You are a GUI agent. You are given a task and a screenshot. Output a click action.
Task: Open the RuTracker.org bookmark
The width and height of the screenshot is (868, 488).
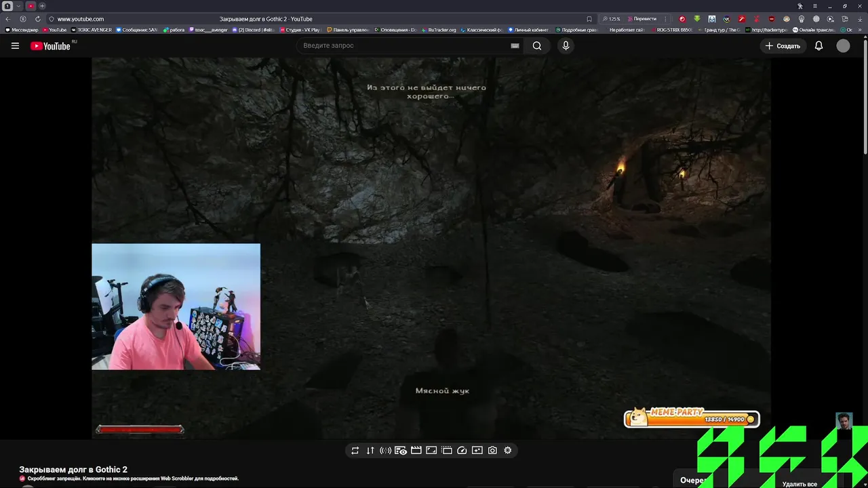(439, 30)
